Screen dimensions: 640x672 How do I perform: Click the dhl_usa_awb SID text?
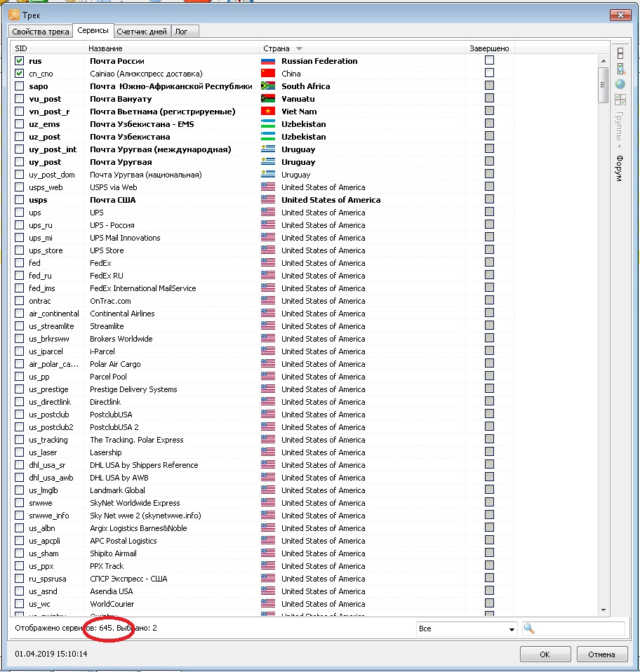click(51, 478)
